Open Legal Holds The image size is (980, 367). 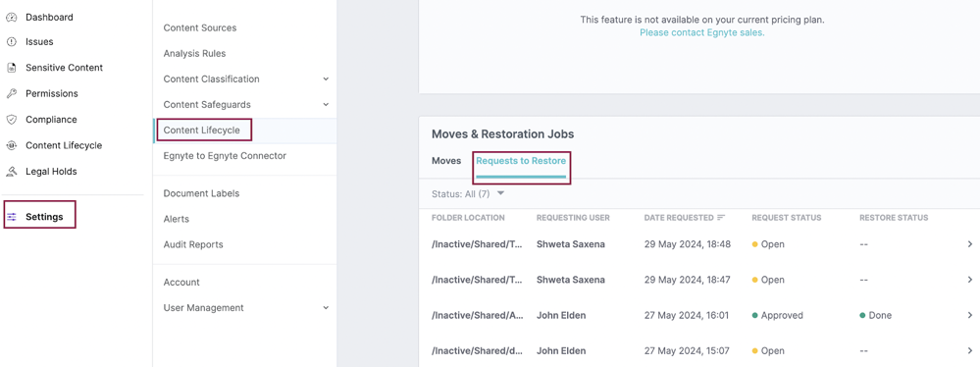tap(51, 172)
